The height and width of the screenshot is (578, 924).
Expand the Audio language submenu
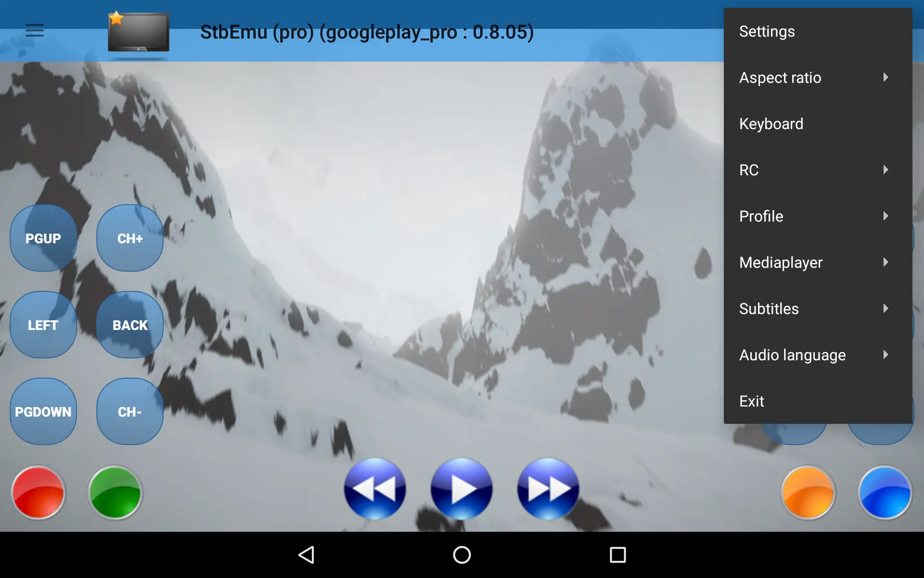[x=815, y=355]
